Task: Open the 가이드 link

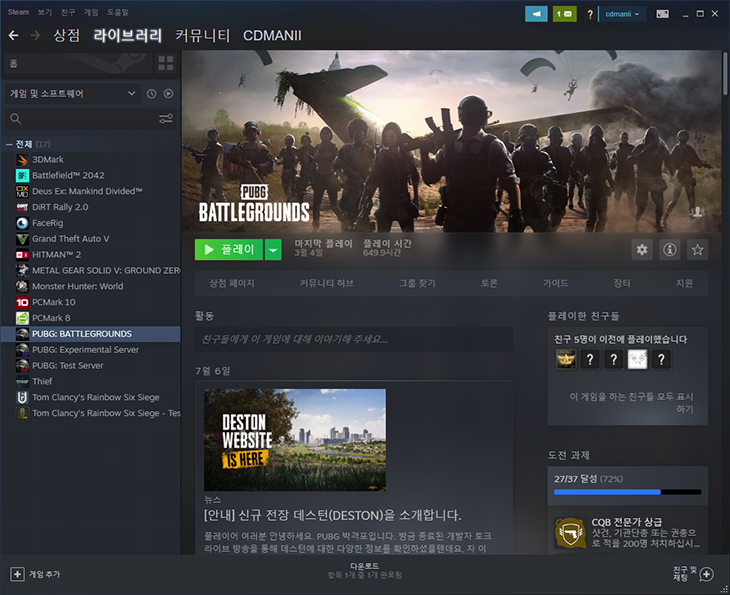Action: 555,283
